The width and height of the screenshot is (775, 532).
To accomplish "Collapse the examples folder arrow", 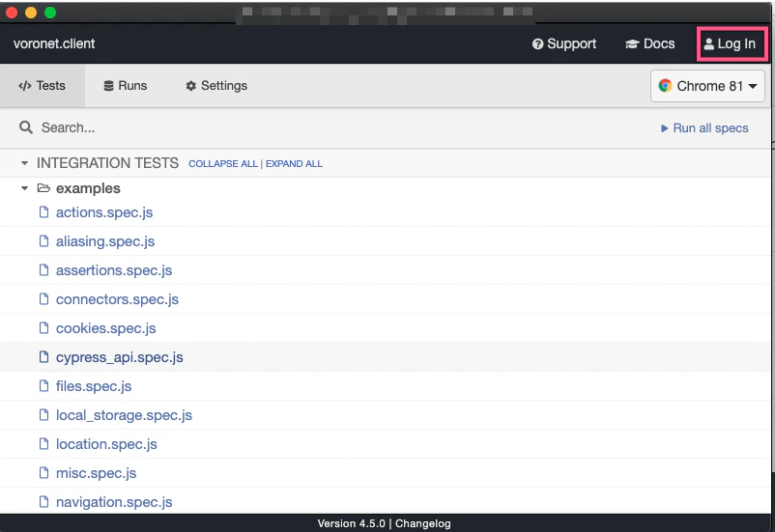I will (24, 188).
